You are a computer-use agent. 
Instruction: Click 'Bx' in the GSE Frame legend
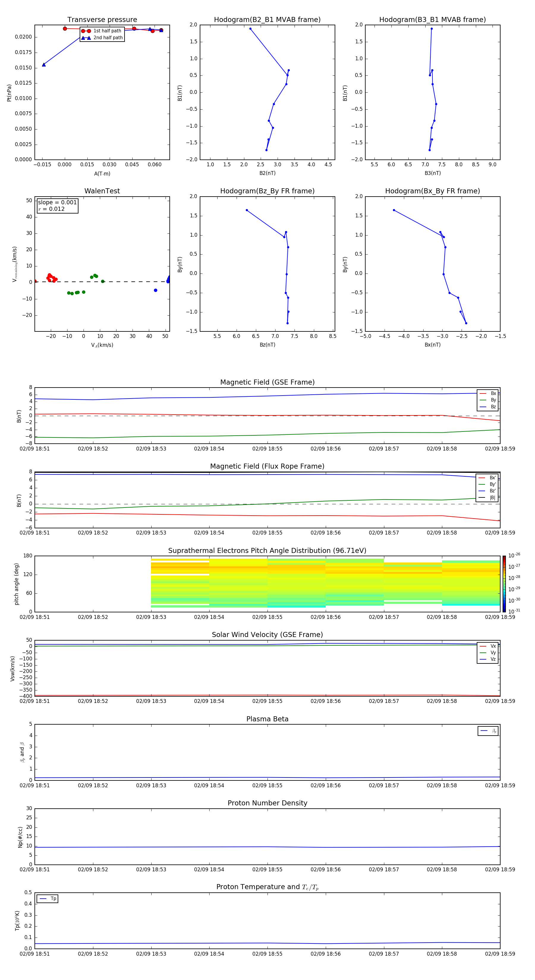[x=493, y=393]
